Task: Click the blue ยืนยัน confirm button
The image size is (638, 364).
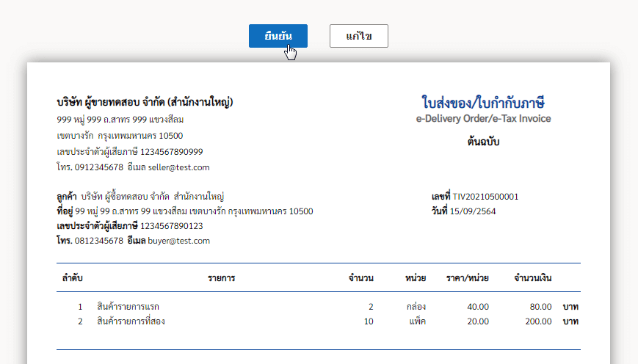Action: (278, 36)
